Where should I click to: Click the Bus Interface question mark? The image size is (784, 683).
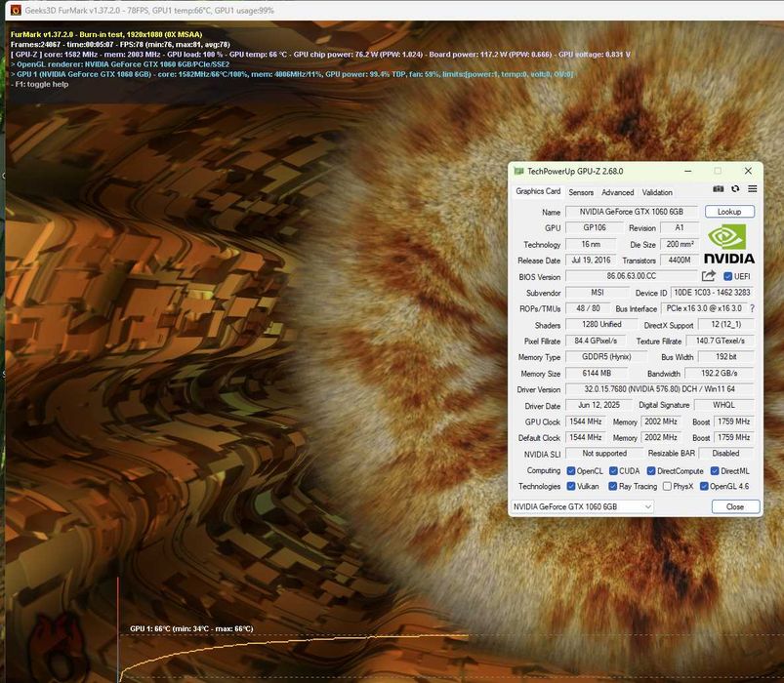[753, 308]
